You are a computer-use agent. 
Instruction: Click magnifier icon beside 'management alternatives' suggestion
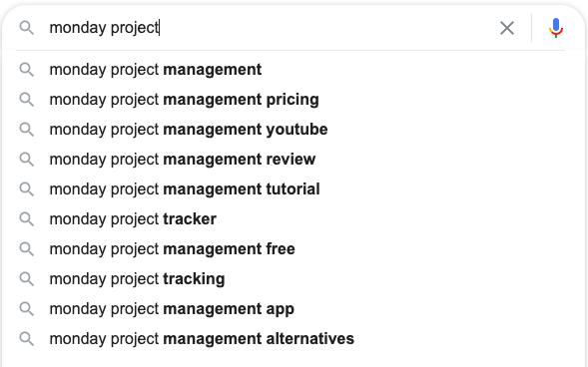click(x=27, y=339)
